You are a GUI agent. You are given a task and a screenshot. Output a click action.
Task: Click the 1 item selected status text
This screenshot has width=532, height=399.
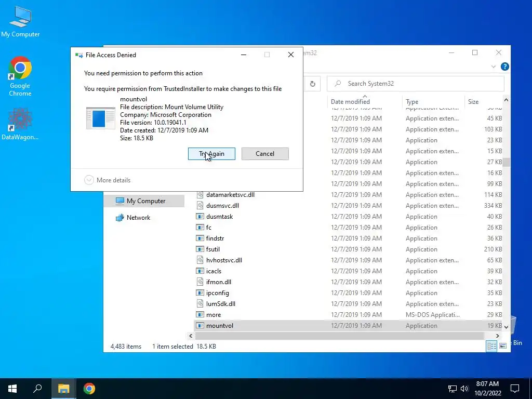click(172, 347)
